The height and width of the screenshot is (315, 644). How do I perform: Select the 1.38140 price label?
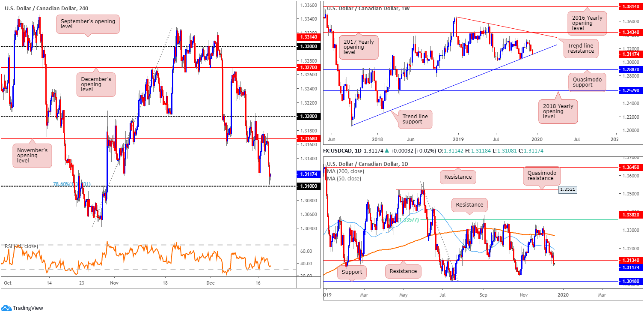(632, 7)
